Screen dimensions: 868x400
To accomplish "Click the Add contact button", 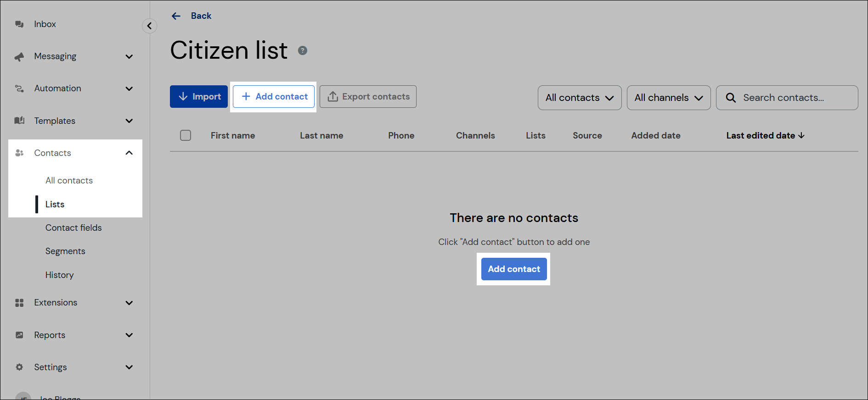I will click(x=513, y=269).
